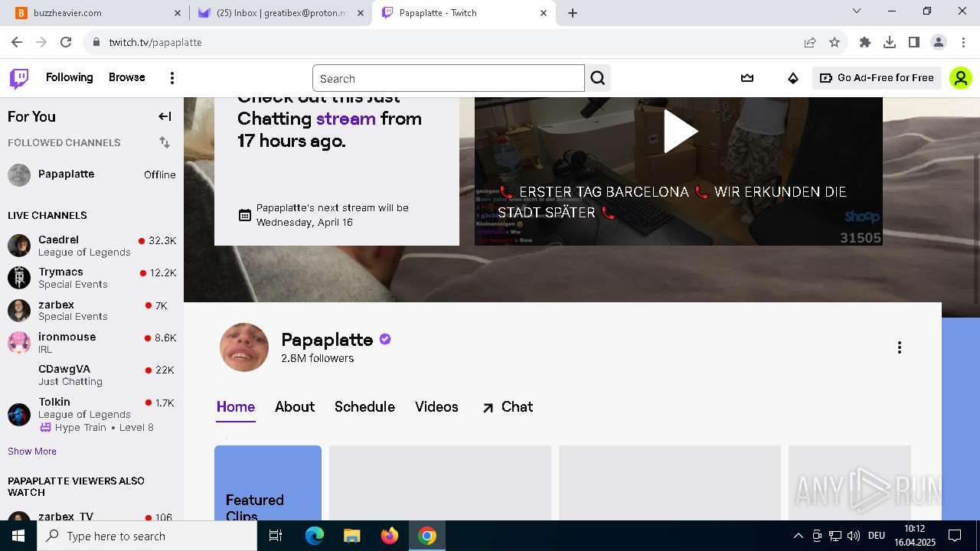The image size is (980, 551).
Task: Open tab search dropdown chevron
Action: click(857, 11)
